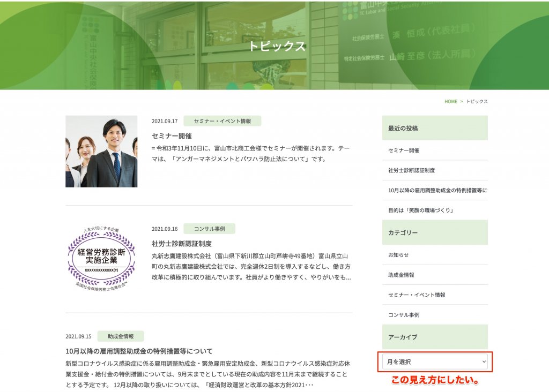Click the chevron arrow in archive select

484,362
